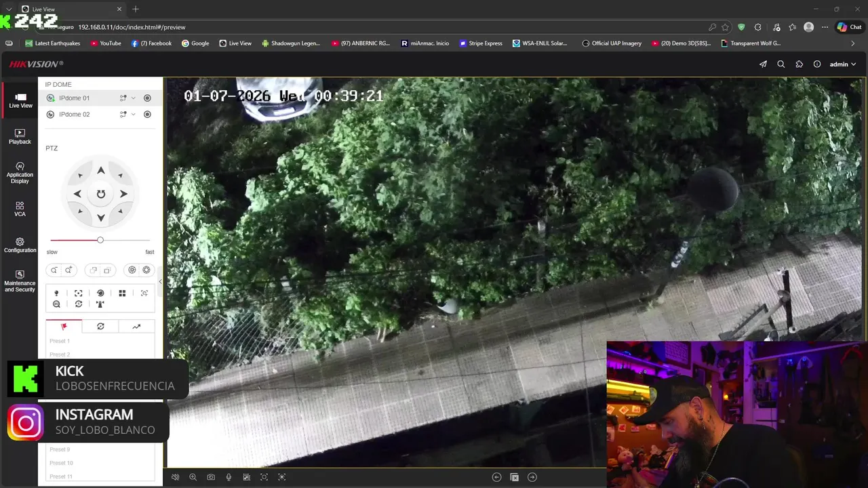Image resolution: width=868 pixels, height=488 pixels.
Task: Open the Configuration sidebar section
Action: coord(20,245)
